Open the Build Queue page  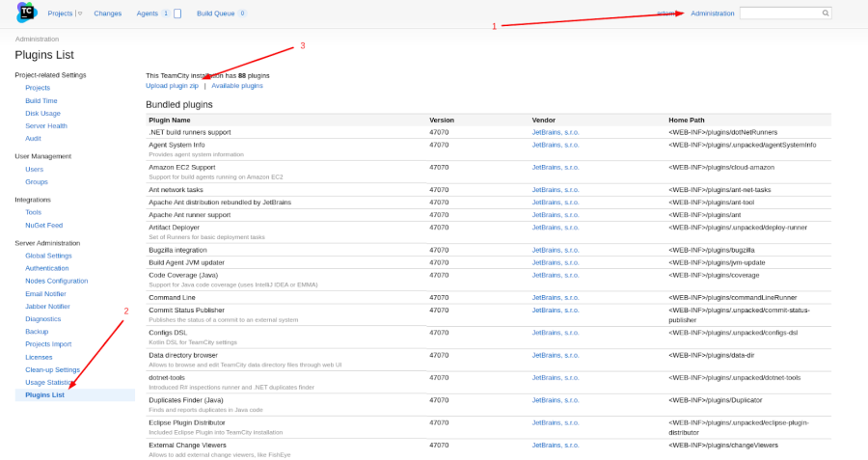[215, 14]
